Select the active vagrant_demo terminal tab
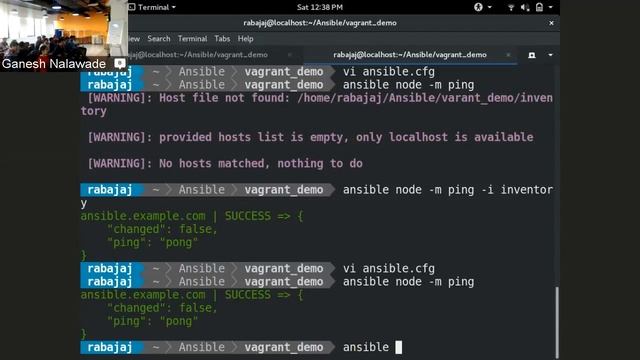Viewport: 640px width, 360px height. tap(409, 54)
